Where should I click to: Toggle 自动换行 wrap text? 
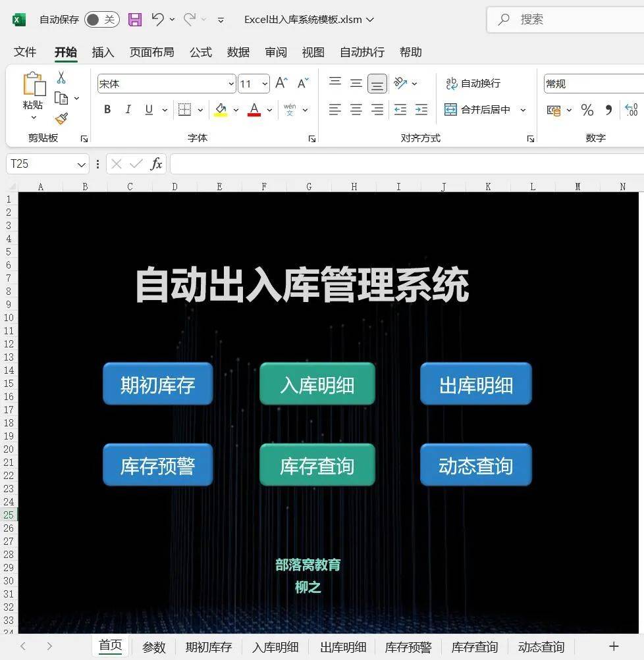click(473, 84)
